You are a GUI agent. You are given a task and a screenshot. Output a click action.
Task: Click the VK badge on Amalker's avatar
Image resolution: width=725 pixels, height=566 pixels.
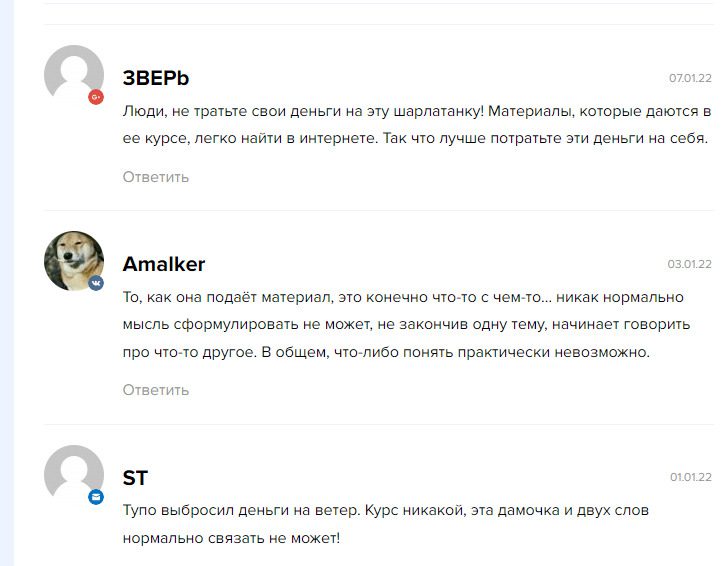[96, 283]
